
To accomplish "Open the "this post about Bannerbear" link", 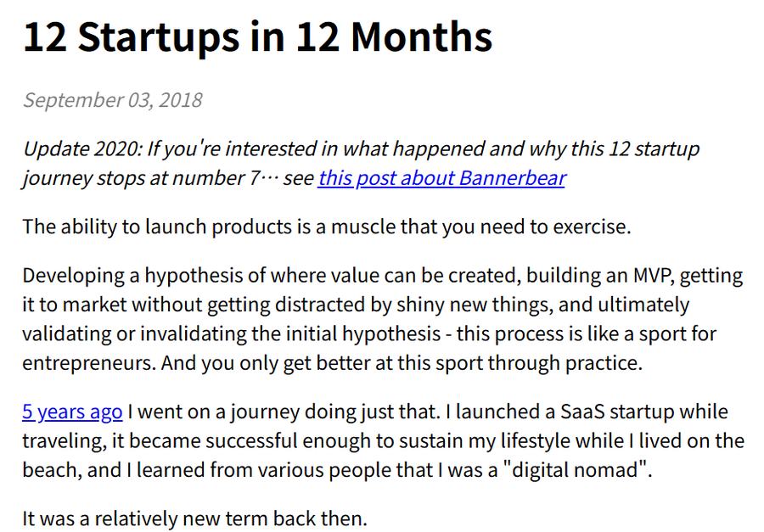I will coord(441,178).
